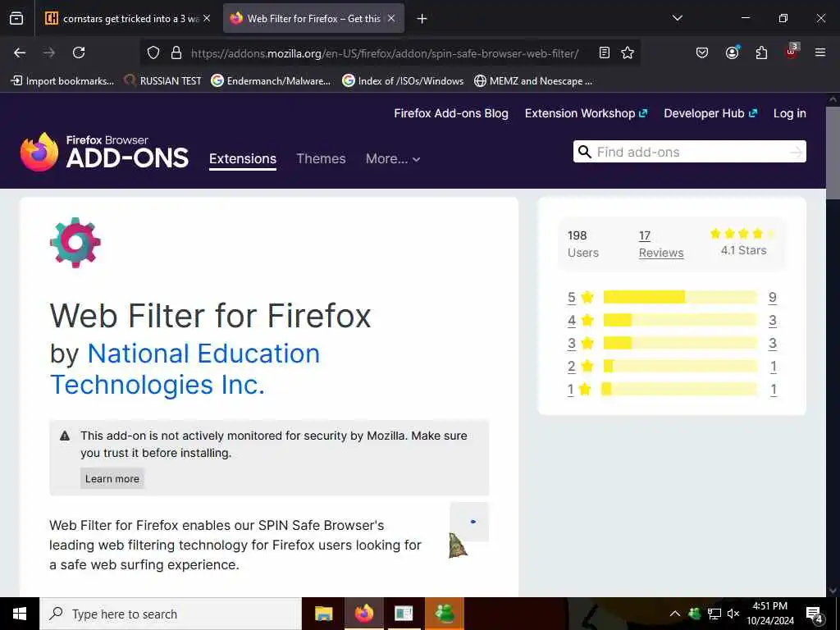The width and height of the screenshot is (840, 630).
Task: Toggle reader view icon in address bar
Action: [x=605, y=52]
